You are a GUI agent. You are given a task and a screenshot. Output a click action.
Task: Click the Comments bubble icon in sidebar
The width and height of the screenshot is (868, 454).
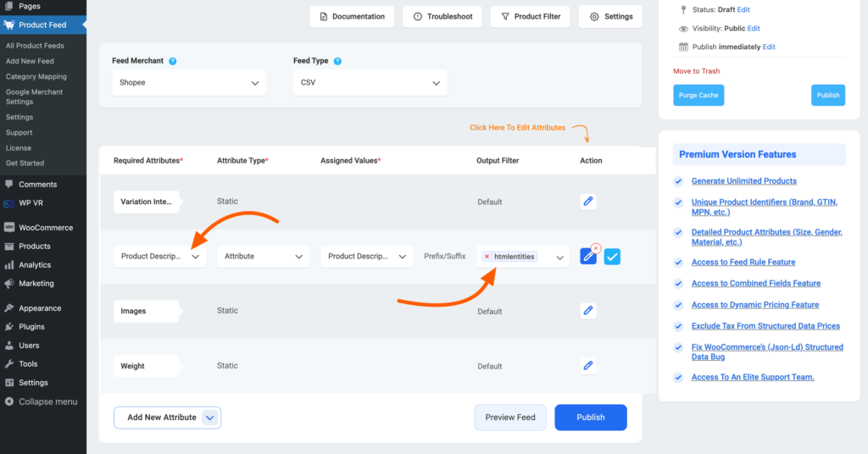click(8, 184)
